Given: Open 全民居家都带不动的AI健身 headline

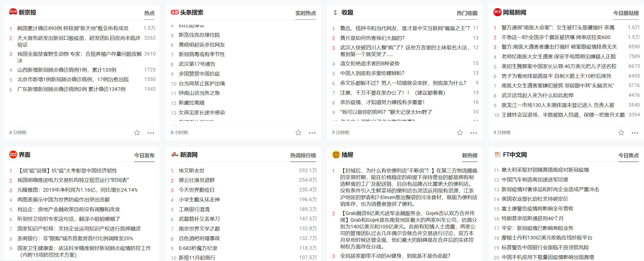Looking at the screenshot, I should pos(395,256).
